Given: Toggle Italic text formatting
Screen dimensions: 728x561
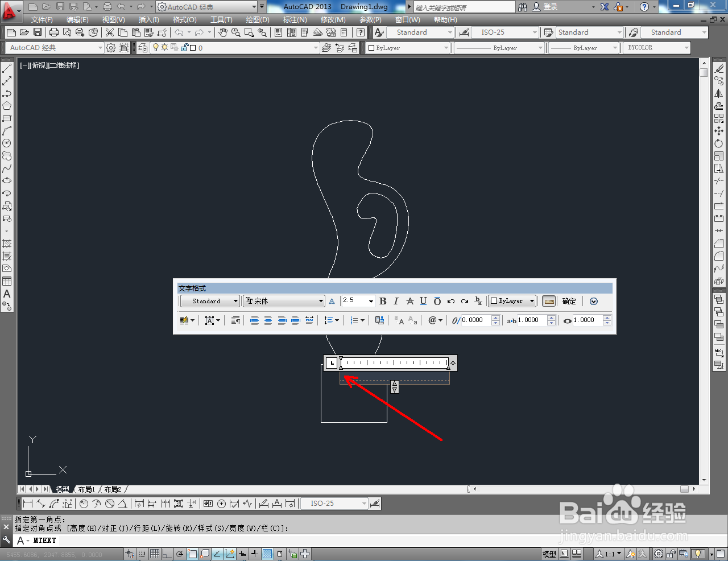Looking at the screenshot, I should pos(396,301).
